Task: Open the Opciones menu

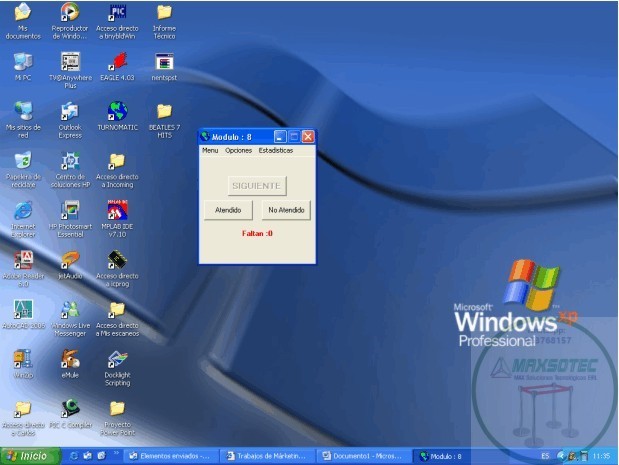Action: tap(238, 150)
